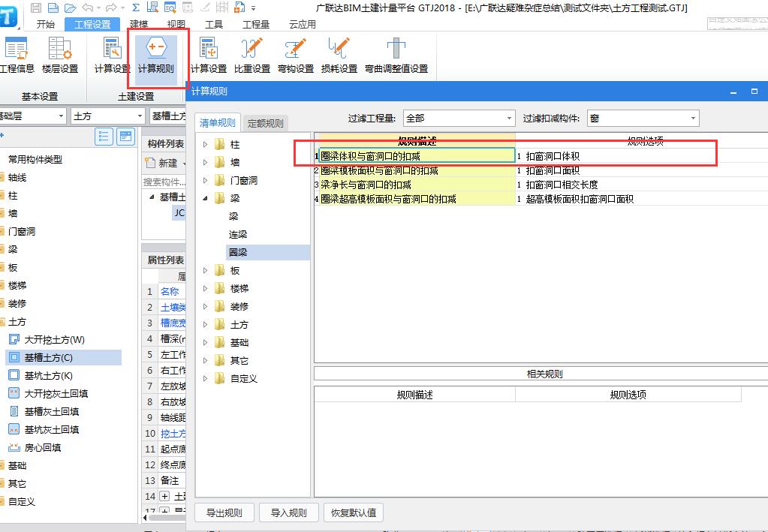Screen dimensions: 768x532
Task: Click the redo arrow icon
Action: click(x=110, y=8)
